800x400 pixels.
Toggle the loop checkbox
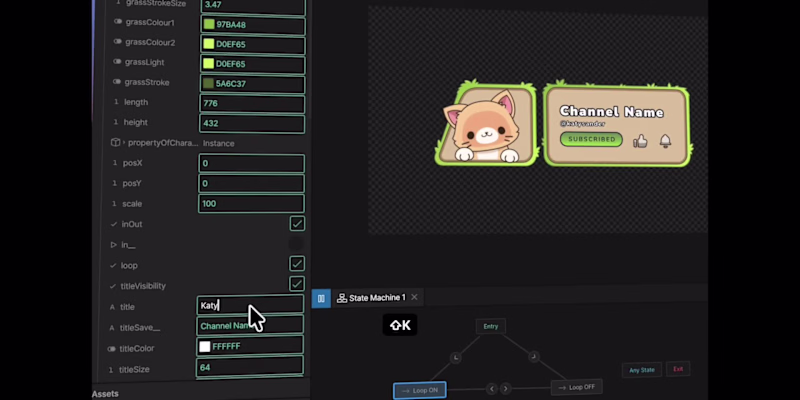(x=297, y=264)
